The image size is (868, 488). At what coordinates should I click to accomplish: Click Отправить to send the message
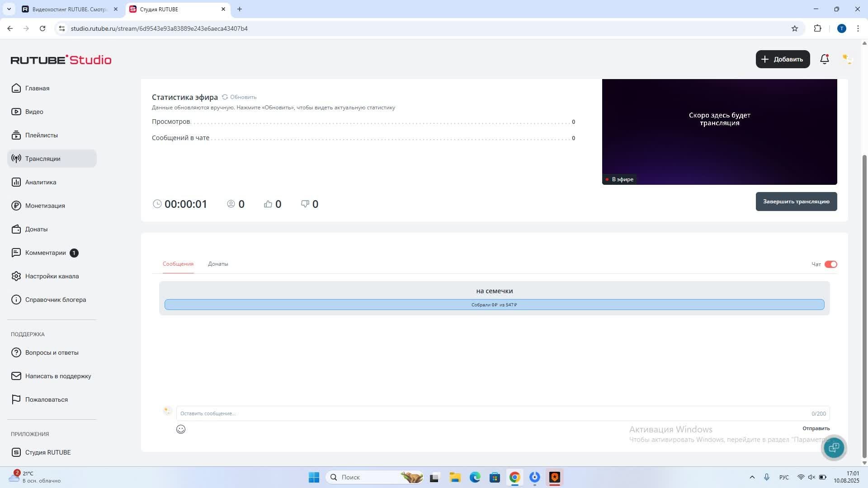pyautogui.click(x=816, y=428)
